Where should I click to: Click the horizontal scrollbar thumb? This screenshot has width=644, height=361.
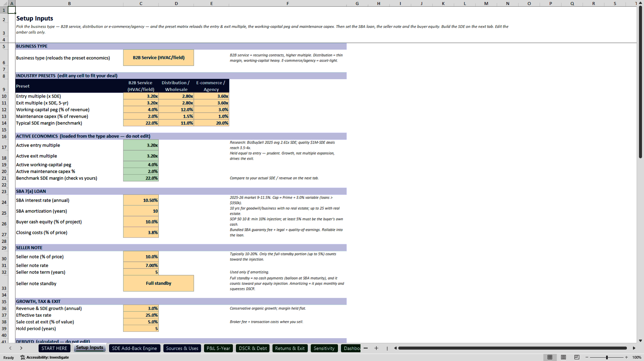click(513, 348)
